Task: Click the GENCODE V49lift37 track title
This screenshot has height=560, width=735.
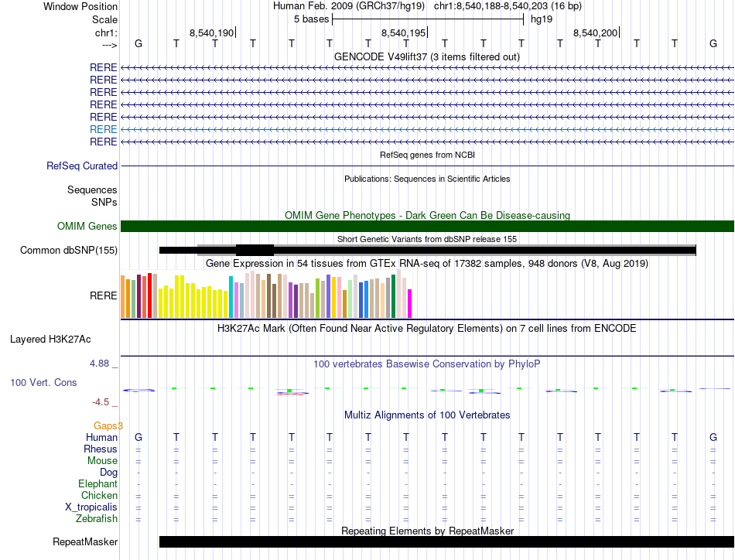Action: click(x=426, y=56)
